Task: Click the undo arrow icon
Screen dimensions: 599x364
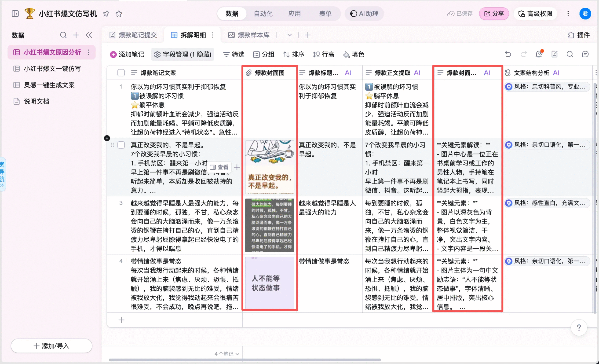Action: (x=508, y=54)
